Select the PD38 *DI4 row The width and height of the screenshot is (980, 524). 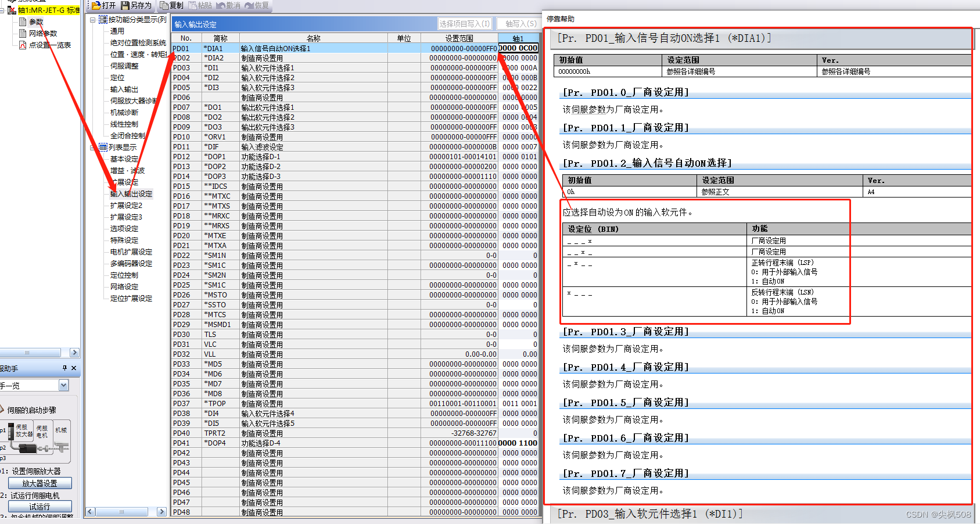coord(355,414)
